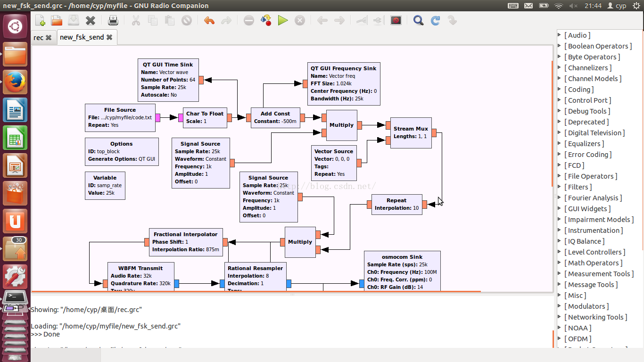The width and height of the screenshot is (644, 362).
Task: Expand the Math Operators category
Action: [560, 263]
